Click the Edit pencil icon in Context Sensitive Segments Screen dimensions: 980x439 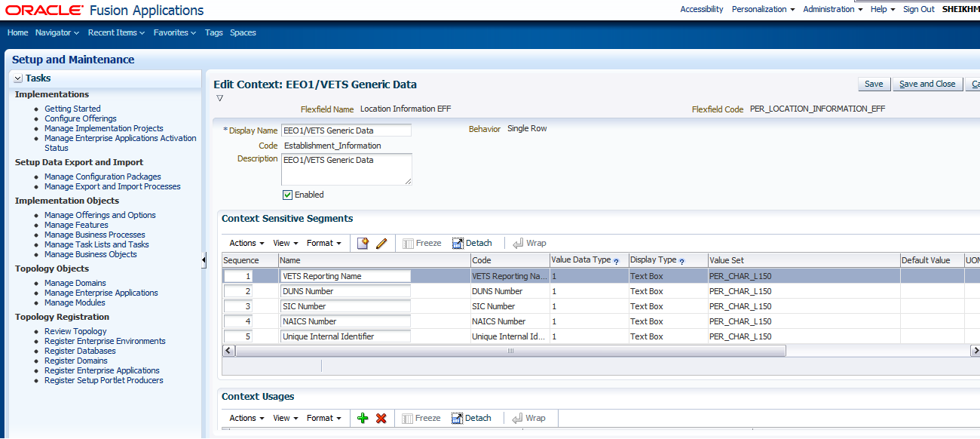click(x=381, y=243)
